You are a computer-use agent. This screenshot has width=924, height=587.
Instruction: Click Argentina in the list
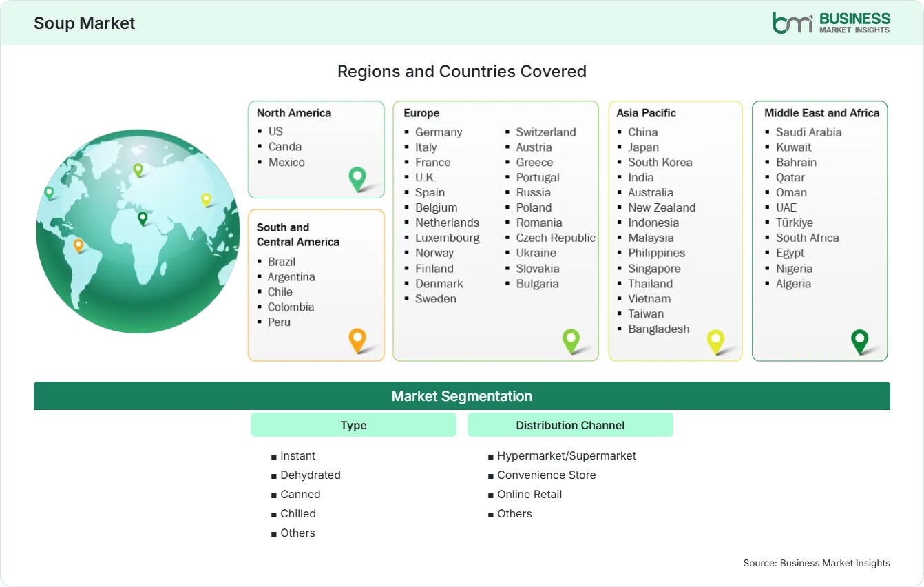pyautogui.click(x=291, y=277)
